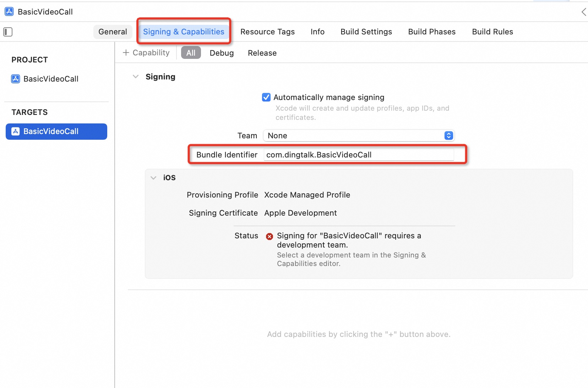The height and width of the screenshot is (388, 588).
Task: Click the Bundle Identifier text field
Action: (359, 155)
